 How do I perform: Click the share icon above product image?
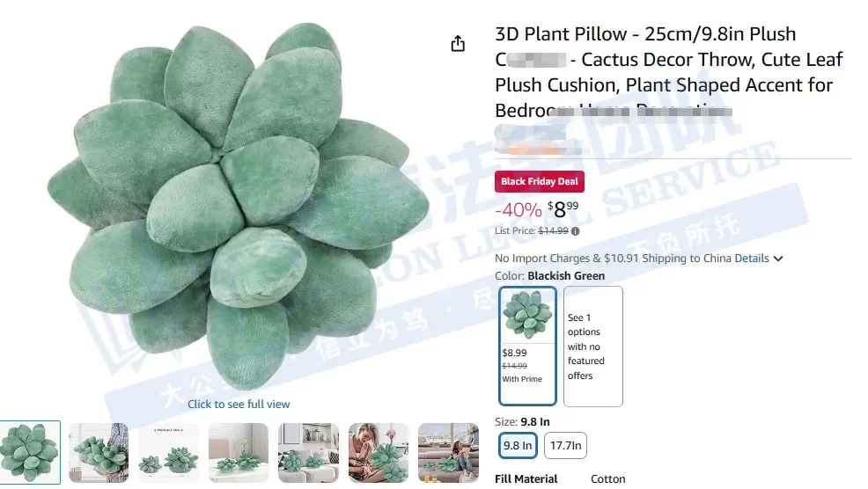point(458,43)
